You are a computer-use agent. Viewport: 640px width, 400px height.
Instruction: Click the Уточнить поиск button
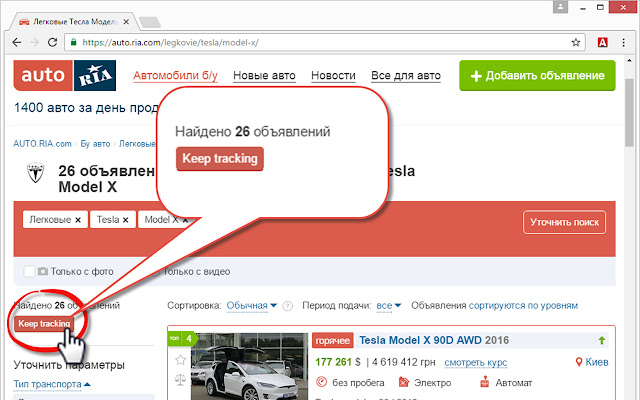click(x=564, y=222)
